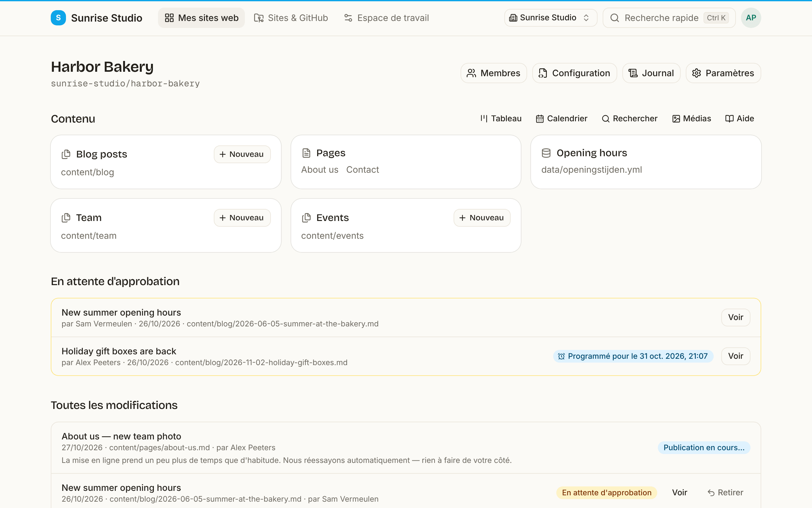The image size is (812, 508).
Task: Add a new Team entry with Nouveau
Action: [x=242, y=218]
